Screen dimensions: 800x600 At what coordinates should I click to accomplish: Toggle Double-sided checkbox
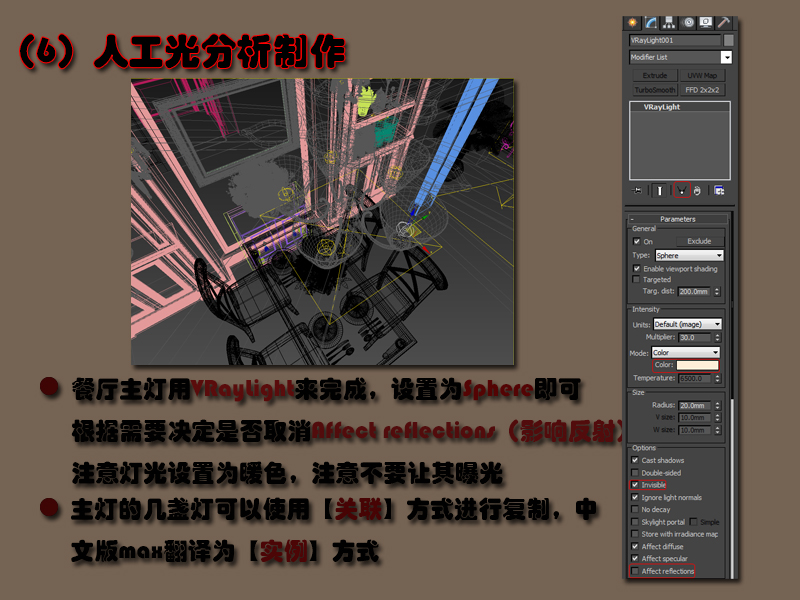point(635,472)
